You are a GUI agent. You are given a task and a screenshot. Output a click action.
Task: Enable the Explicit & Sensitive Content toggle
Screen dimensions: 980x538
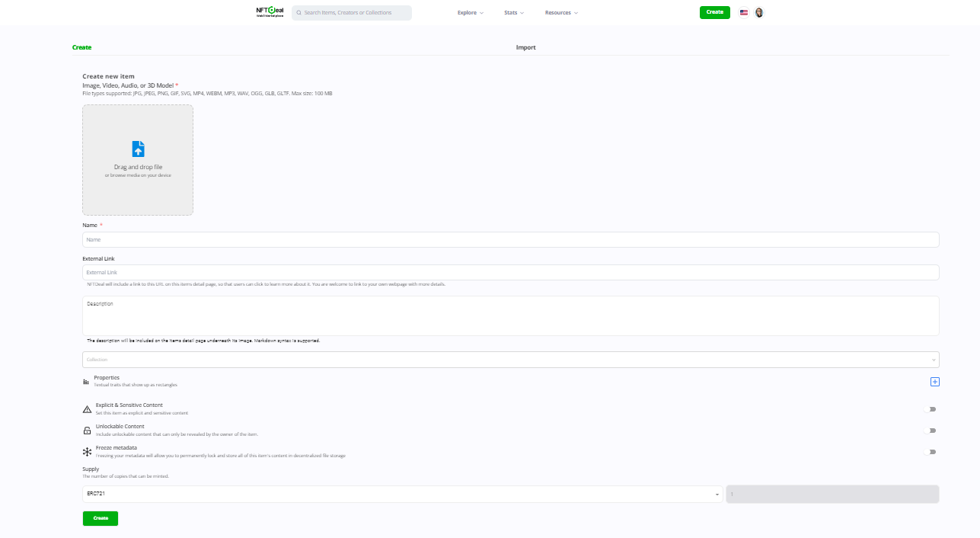[x=931, y=409]
